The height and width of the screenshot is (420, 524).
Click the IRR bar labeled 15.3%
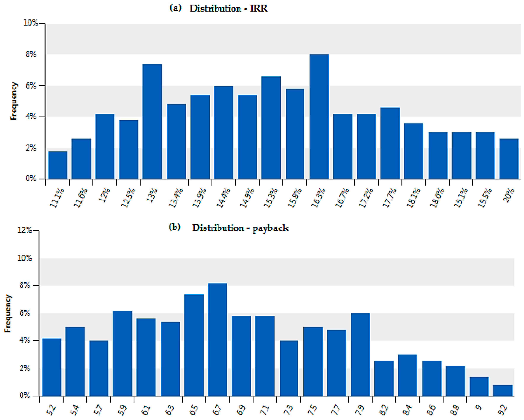pyautogui.click(x=271, y=128)
